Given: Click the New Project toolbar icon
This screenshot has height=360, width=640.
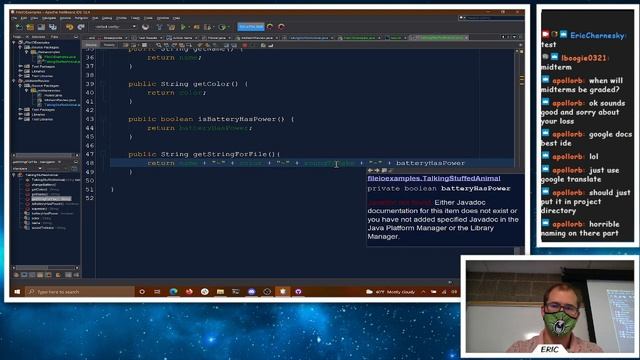Looking at the screenshot, I should [30, 27].
